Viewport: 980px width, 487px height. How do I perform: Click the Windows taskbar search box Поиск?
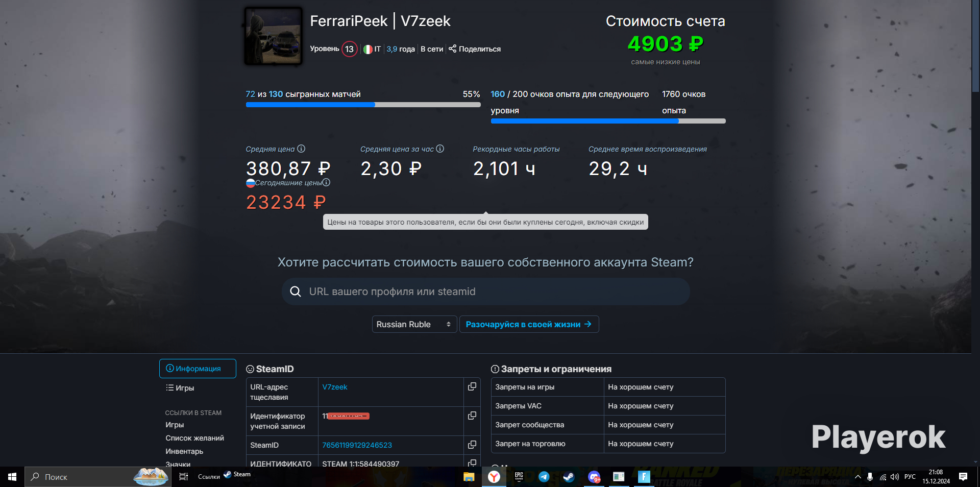click(x=98, y=477)
